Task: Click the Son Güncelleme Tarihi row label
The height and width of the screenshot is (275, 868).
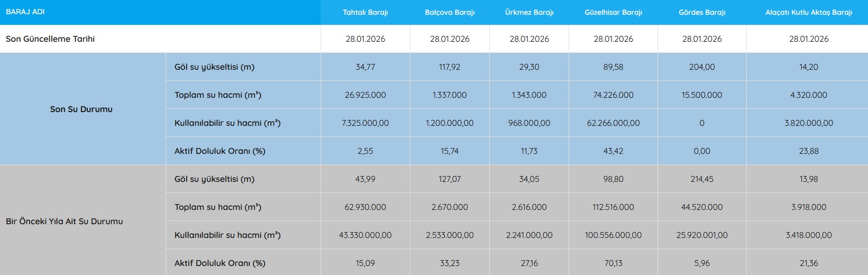Action: (50, 39)
